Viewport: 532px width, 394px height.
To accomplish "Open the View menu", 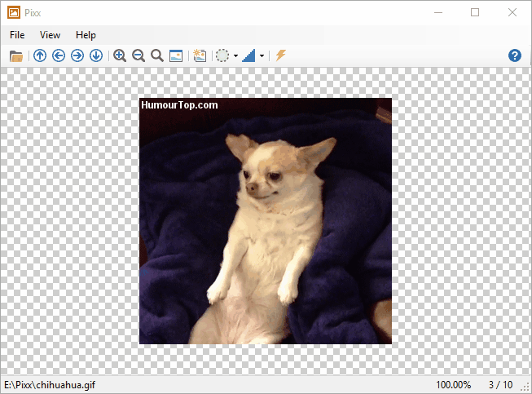I will point(50,35).
